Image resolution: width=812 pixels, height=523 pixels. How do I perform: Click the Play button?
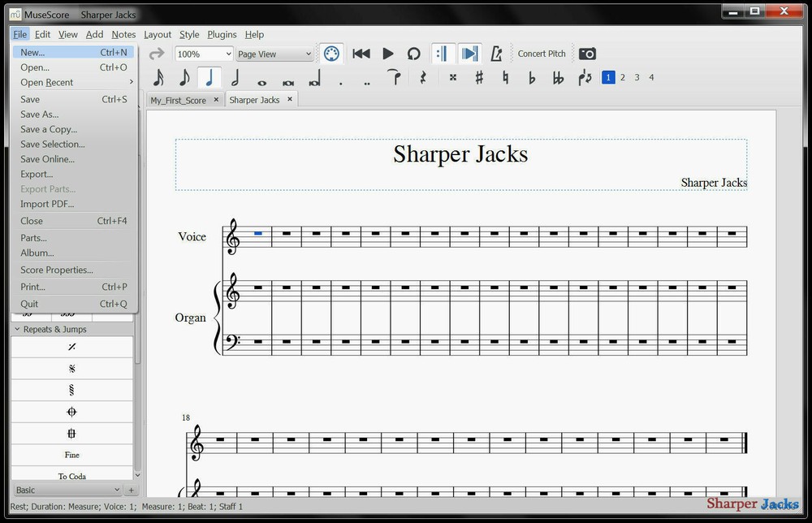pos(387,53)
